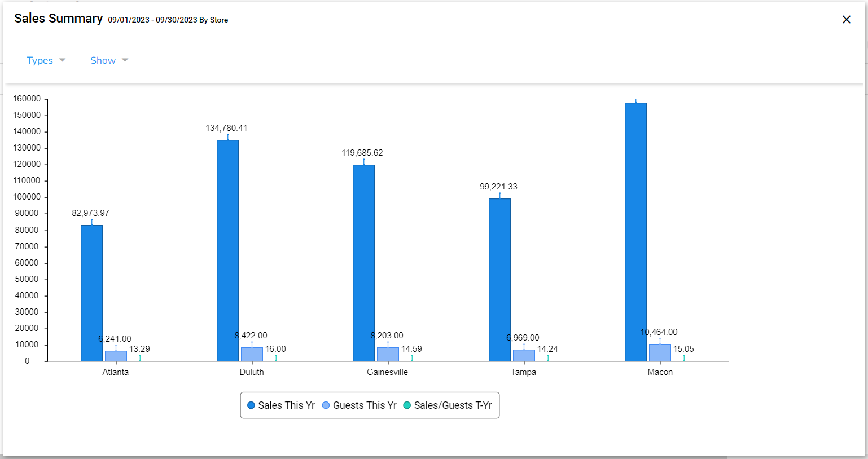
Task: Expand the Show dropdown menu
Action: click(x=109, y=60)
